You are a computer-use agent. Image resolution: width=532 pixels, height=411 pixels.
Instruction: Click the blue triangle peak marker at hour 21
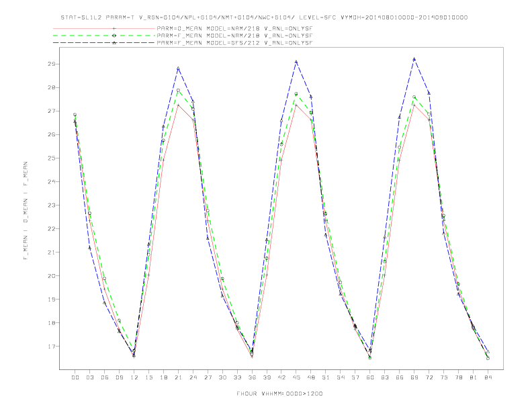click(178, 68)
